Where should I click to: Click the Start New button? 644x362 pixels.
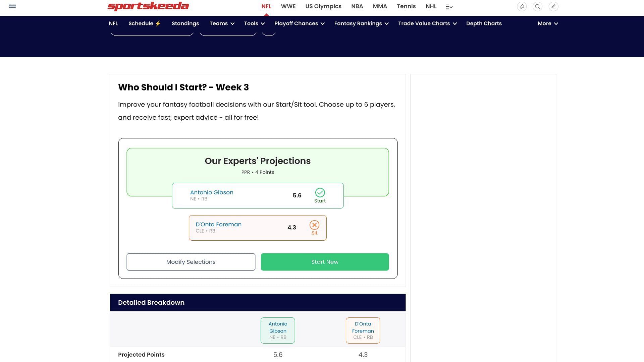(325, 262)
